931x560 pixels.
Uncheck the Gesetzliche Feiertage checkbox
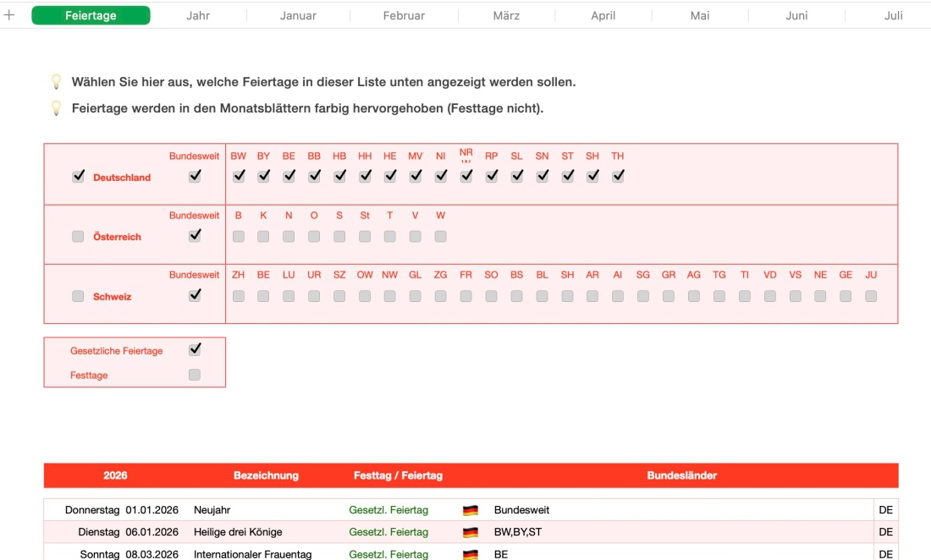194,349
